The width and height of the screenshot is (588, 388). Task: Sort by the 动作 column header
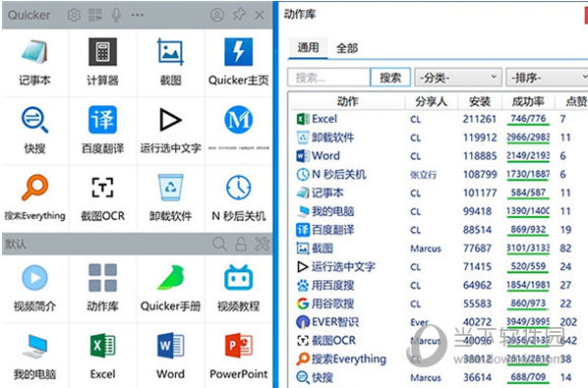pos(348,101)
